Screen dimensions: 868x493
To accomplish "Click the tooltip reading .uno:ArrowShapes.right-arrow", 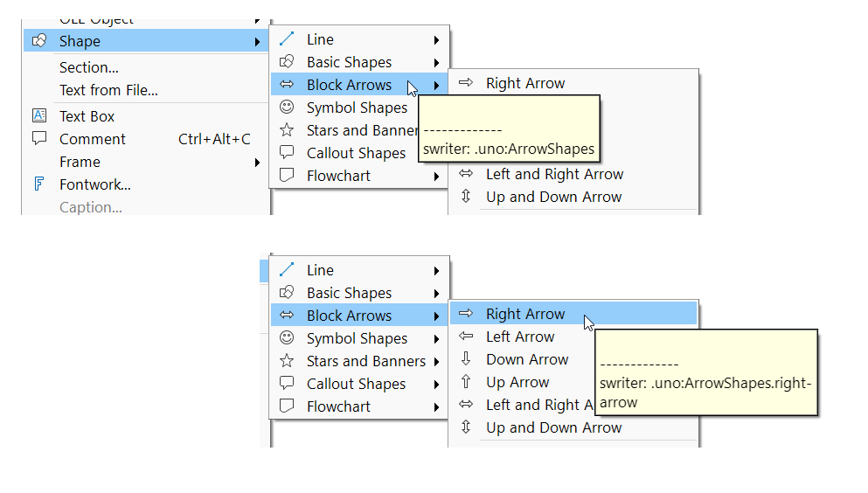I will coord(705,383).
